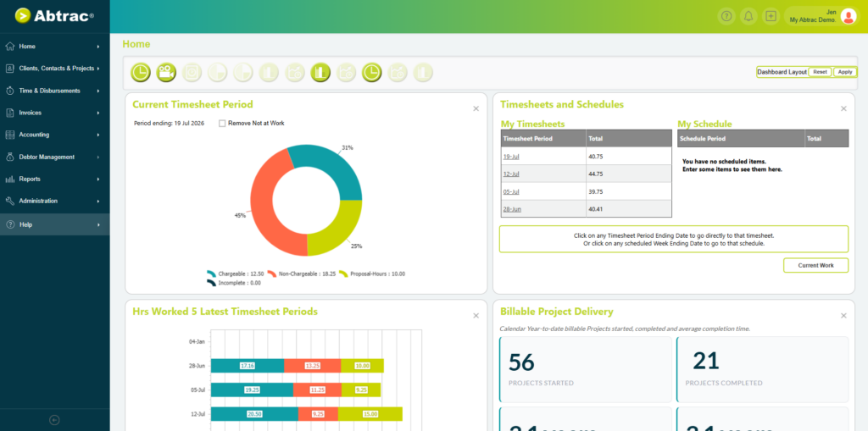The width and height of the screenshot is (868, 431).
Task: Open the help question mark icon in the top bar
Action: tap(726, 17)
